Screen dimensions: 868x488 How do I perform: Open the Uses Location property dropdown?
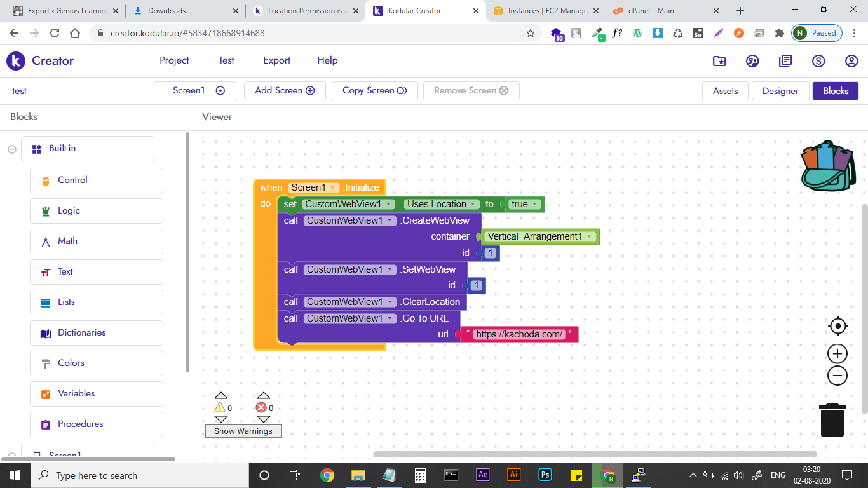pos(473,204)
